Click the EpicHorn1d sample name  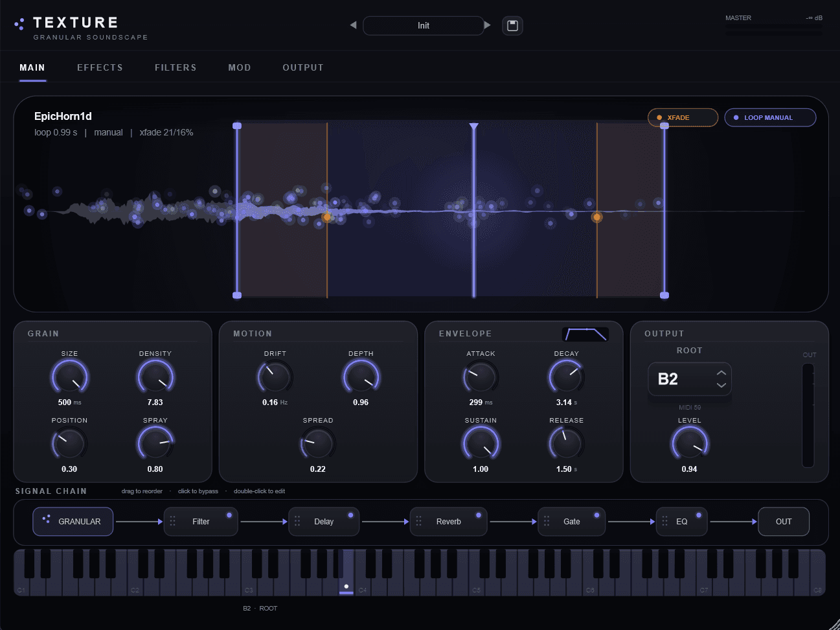tap(63, 116)
